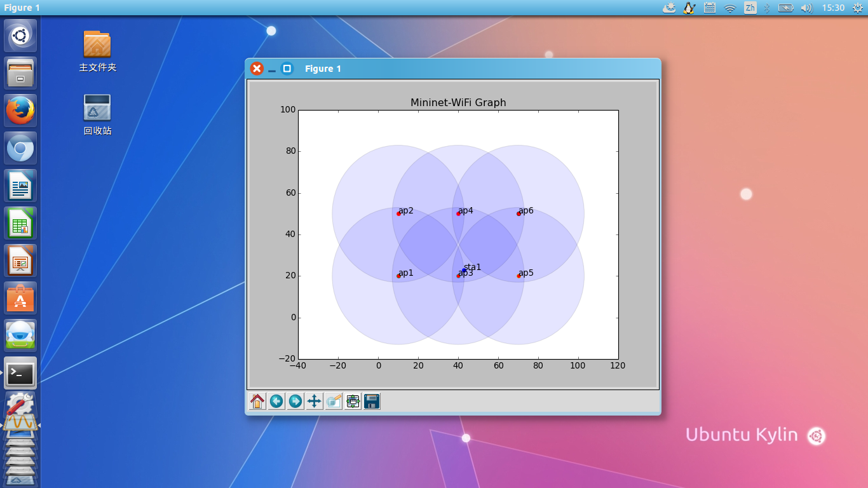Click the sta1 station label
Viewport: 868px width, 488px height.
(472, 268)
